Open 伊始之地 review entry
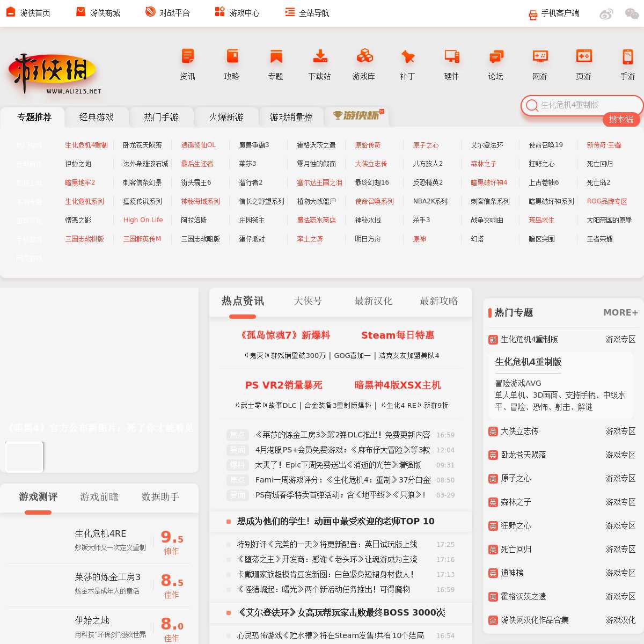Image resolution: width=644 pixels, height=644 pixels. pyautogui.click(x=100, y=627)
